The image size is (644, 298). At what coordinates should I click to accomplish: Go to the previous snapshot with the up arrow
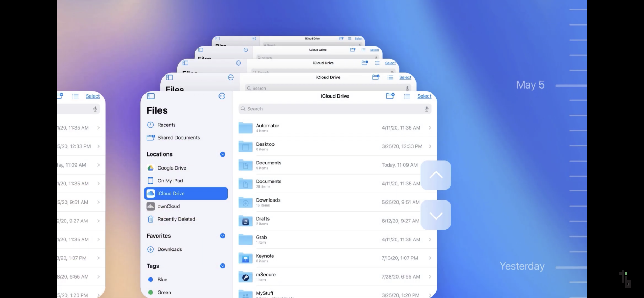pos(436,175)
